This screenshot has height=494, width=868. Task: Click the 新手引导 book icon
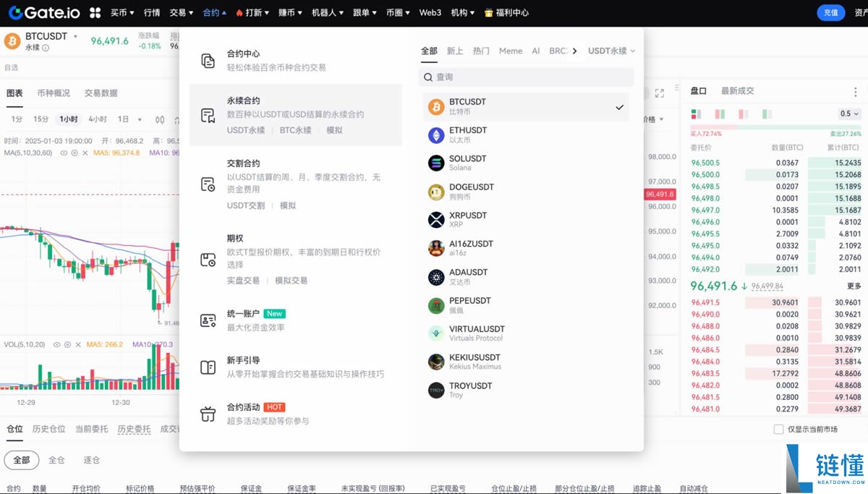(x=208, y=367)
